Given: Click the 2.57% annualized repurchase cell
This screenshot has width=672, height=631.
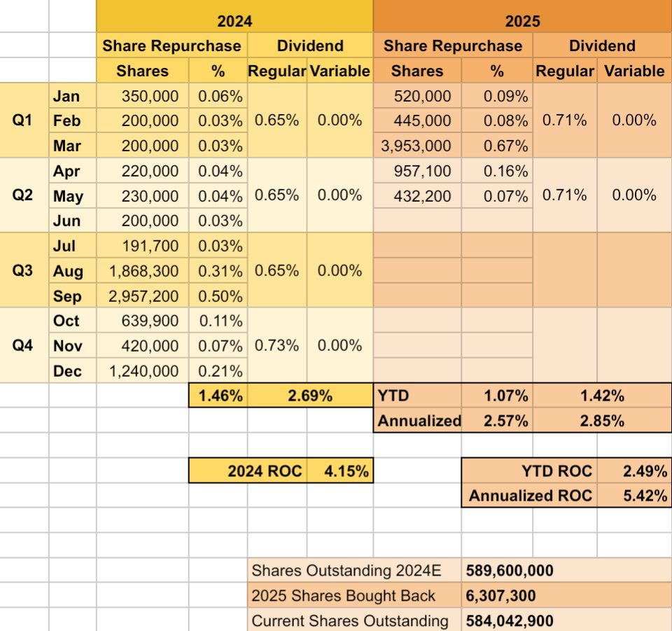Looking at the screenshot, I should click(x=497, y=420).
